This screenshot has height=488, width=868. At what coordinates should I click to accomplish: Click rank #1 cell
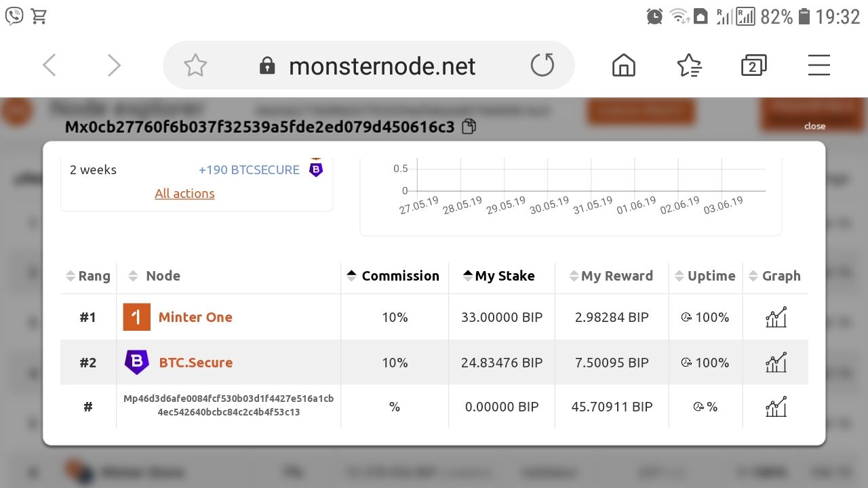(x=88, y=317)
